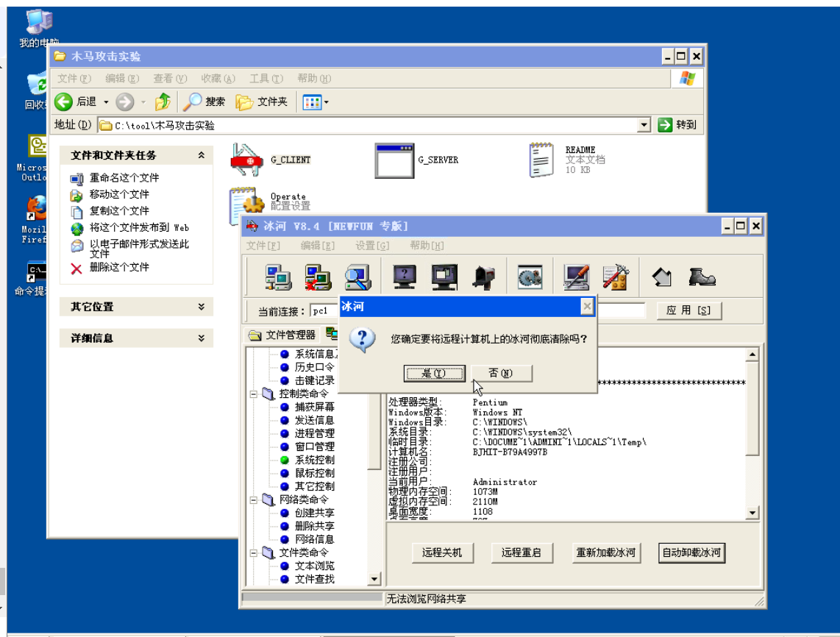Click 删除这个文件 task link
This screenshot has width=840, height=637.
pos(119,267)
